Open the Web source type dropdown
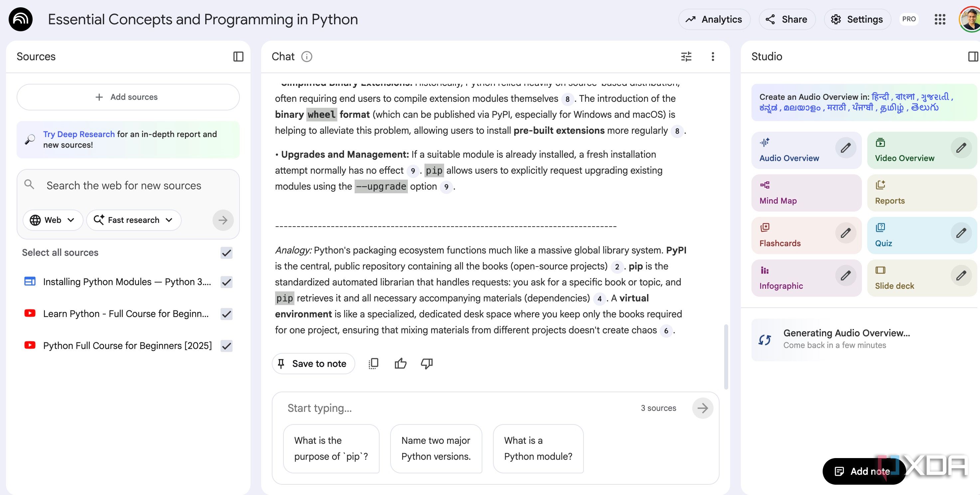The width and height of the screenshot is (980, 495). click(53, 220)
